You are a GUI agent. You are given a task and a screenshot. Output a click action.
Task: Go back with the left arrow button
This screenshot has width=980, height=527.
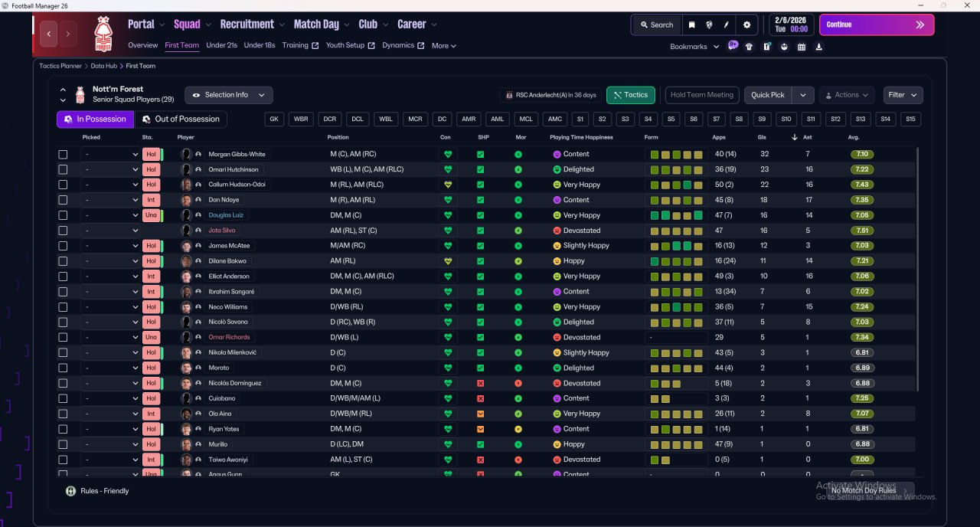click(x=50, y=34)
